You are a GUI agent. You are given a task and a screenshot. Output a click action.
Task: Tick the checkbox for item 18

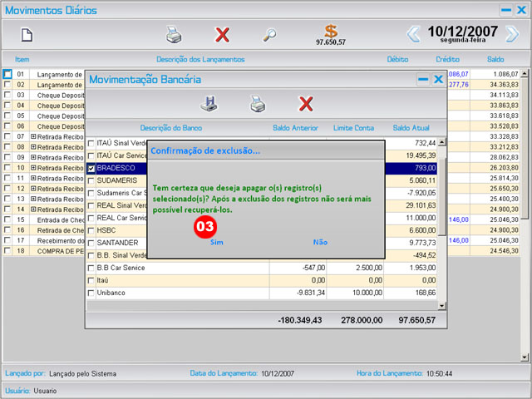(x=7, y=250)
